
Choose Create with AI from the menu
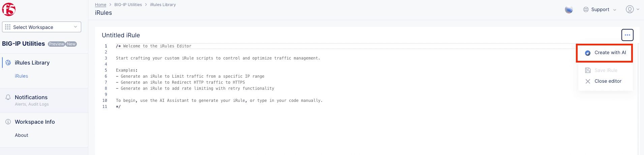[610, 53]
